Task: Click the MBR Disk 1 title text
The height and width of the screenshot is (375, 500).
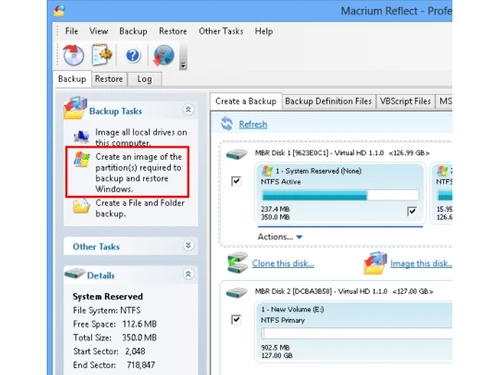Action: (x=342, y=153)
